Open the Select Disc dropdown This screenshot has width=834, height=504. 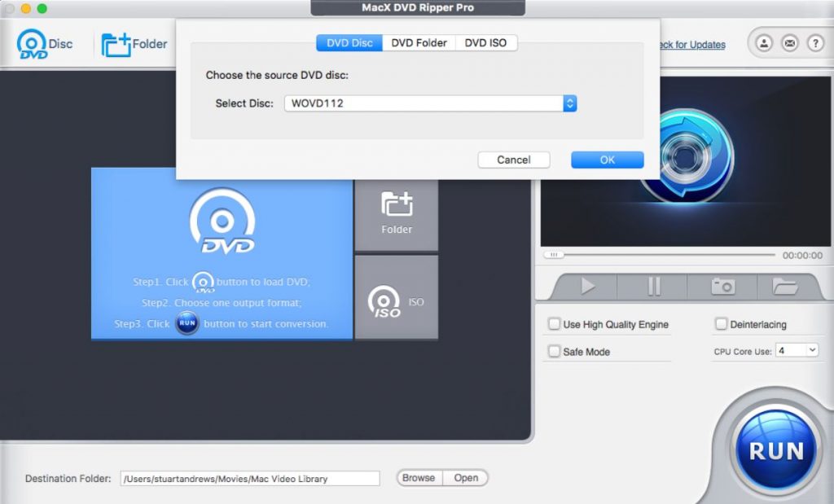click(x=430, y=103)
